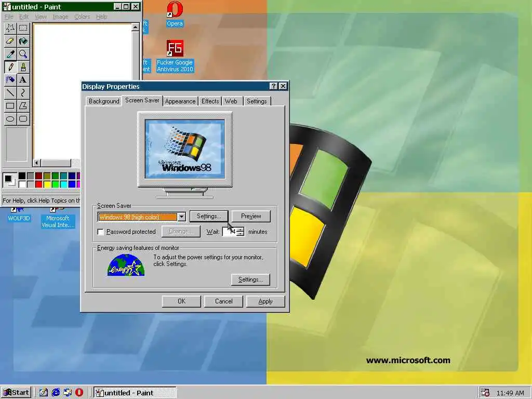Open the screen saver selection dropdown

[182, 217]
